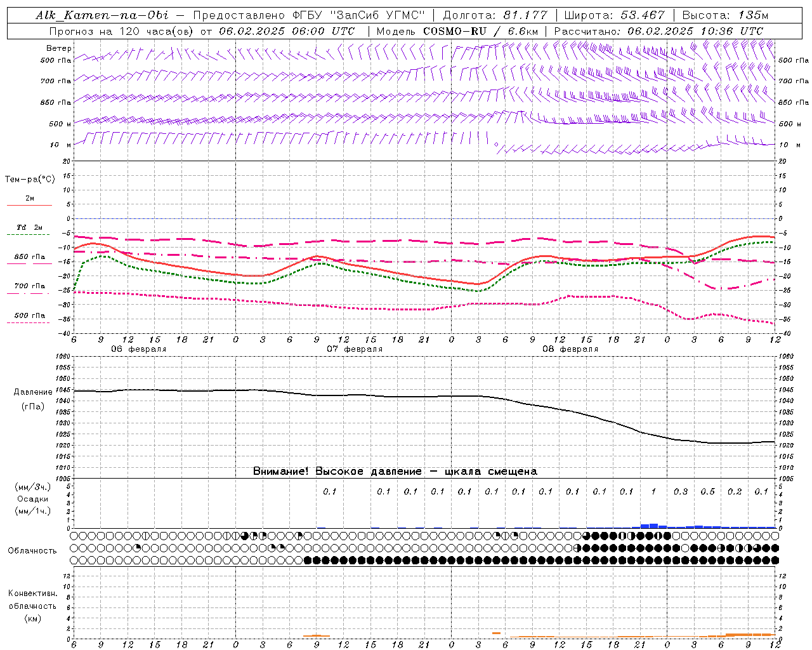Click the precipitation value 0.3
812x650 pixels.
(681, 491)
